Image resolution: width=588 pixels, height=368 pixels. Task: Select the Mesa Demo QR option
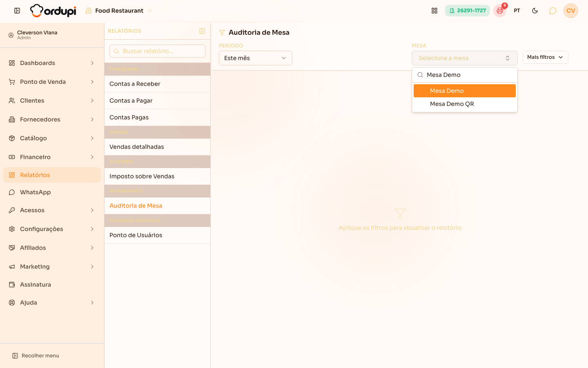465,104
